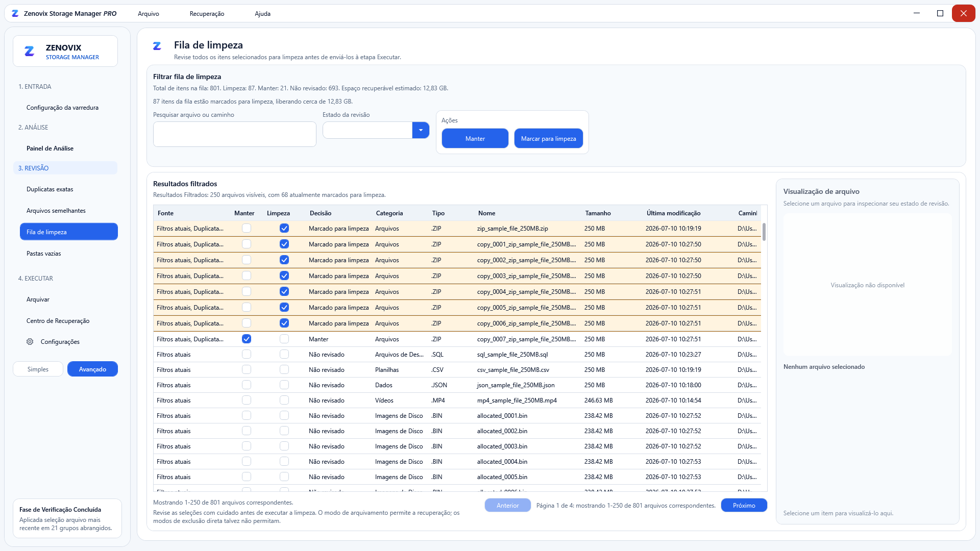
Task: Click the Zenovix logo in title bar
Action: click(x=15, y=14)
